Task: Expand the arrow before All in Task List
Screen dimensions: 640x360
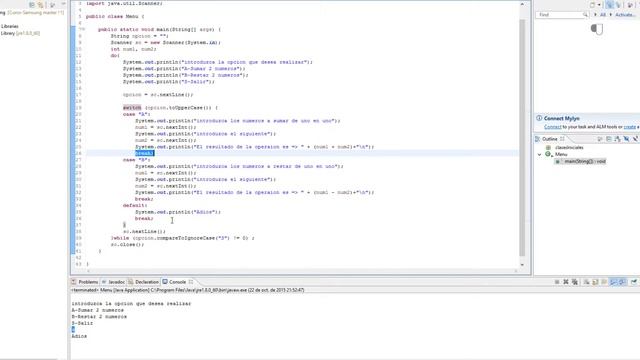Action: (x=595, y=15)
